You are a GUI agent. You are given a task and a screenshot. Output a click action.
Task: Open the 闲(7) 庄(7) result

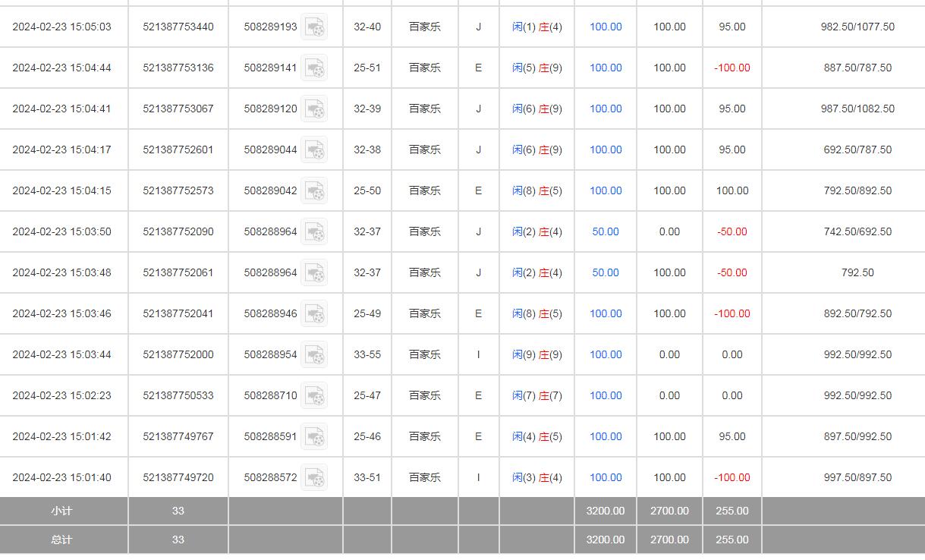pos(536,395)
